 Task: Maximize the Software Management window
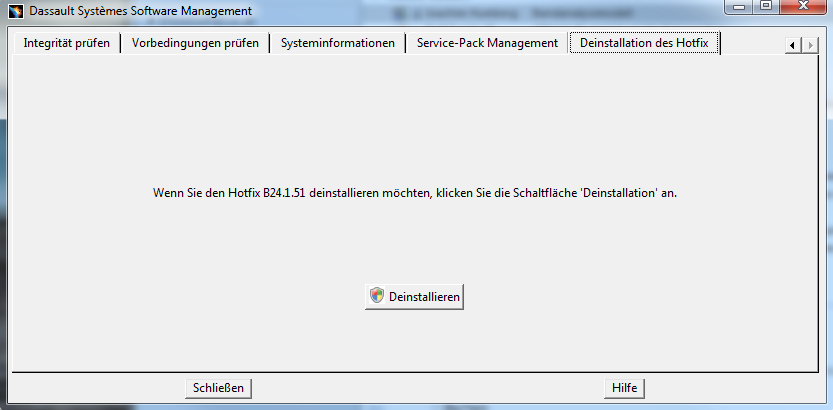766,6
